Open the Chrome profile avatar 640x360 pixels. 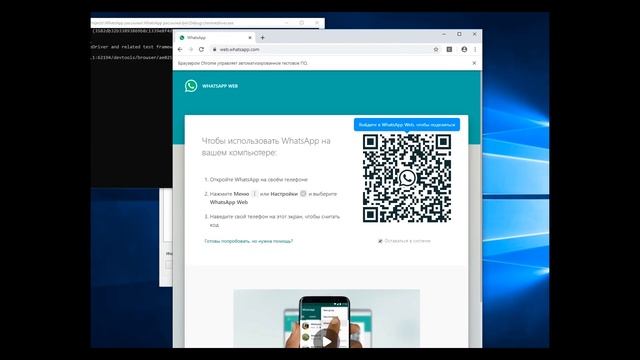click(x=464, y=49)
